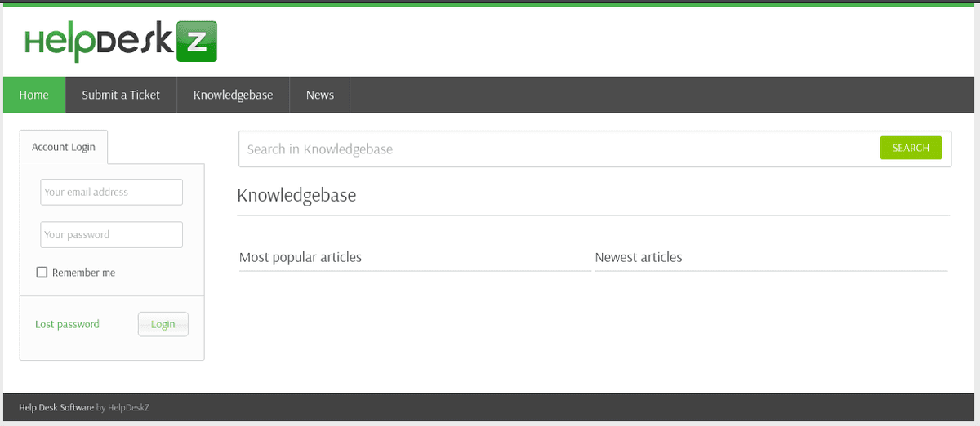Enable the Remember me checkbox
The height and width of the screenshot is (426, 980).
(42, 273)
